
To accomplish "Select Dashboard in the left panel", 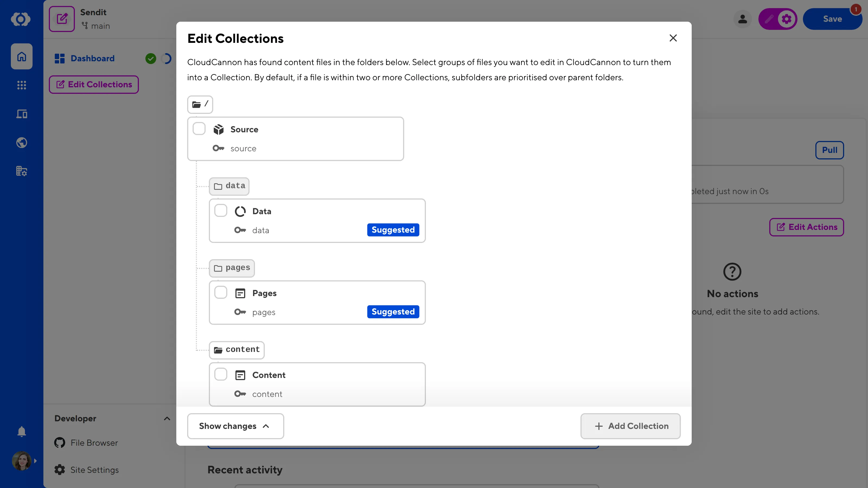I will click(92, 58).
